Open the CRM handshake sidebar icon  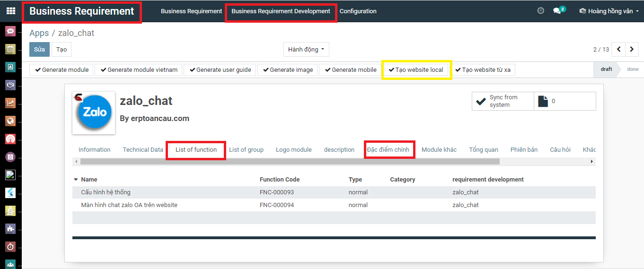tap(10, 85)
